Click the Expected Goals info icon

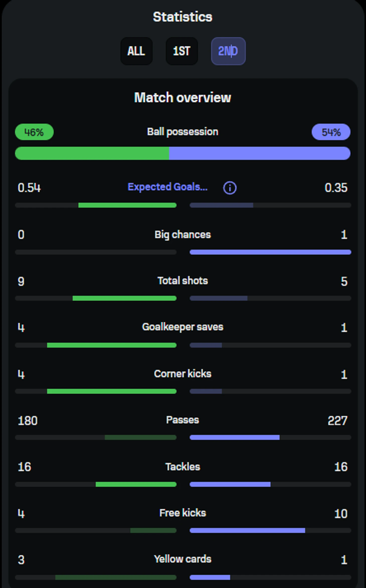230,188
